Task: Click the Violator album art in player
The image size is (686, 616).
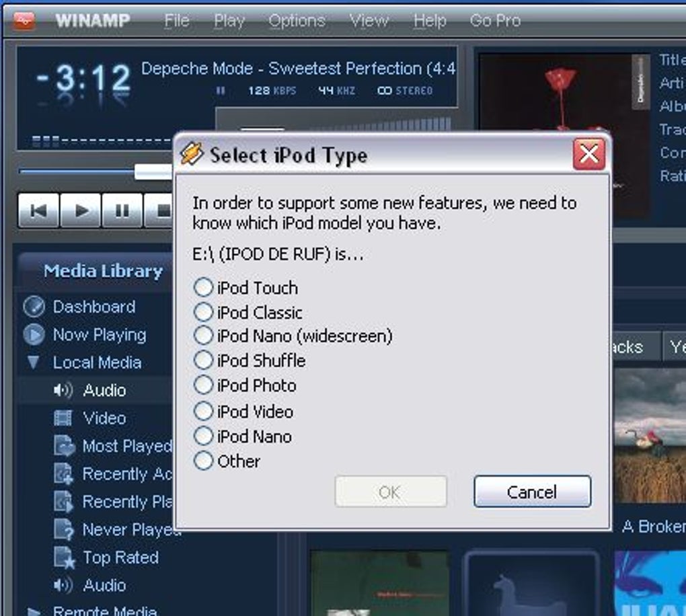Action: (x=564, y=136)
